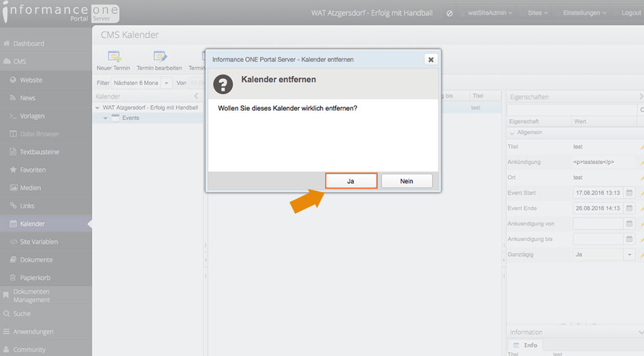Click the Wert column header

[x=604, y=122]
